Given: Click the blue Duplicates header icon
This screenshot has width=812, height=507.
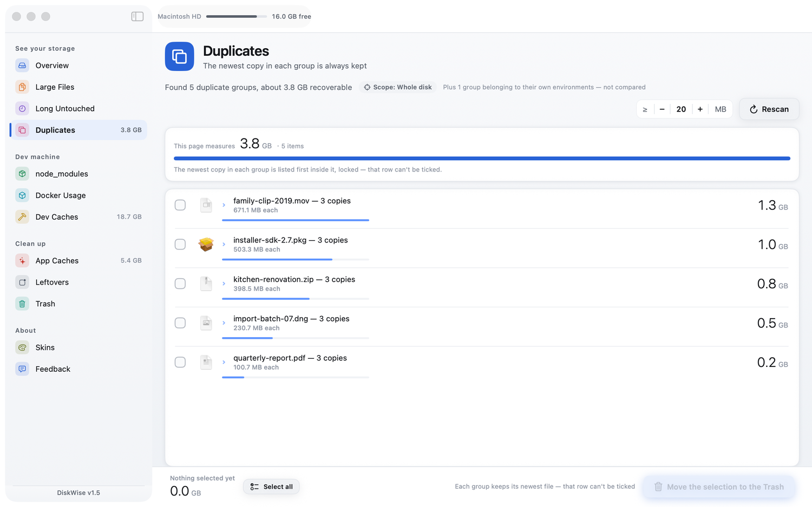Looking at the screenshot, I should tap(180, 56).
